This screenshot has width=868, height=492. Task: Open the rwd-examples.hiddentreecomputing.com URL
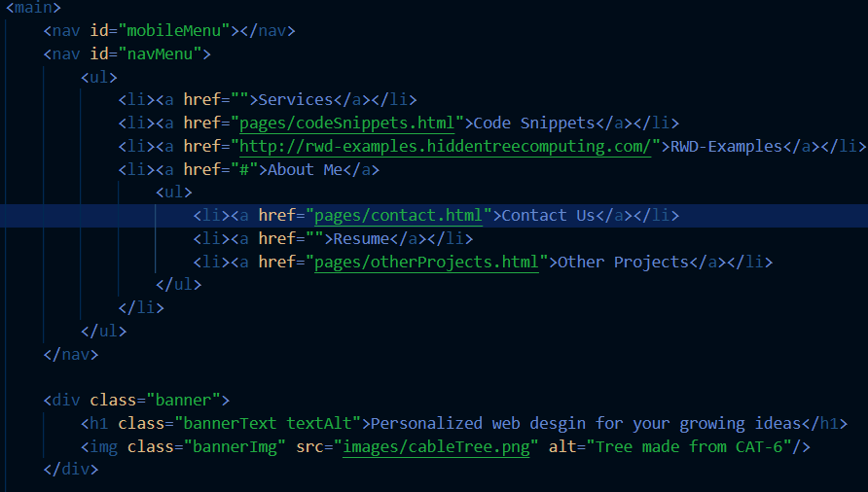pyautogui.click(x=445, y=146)
